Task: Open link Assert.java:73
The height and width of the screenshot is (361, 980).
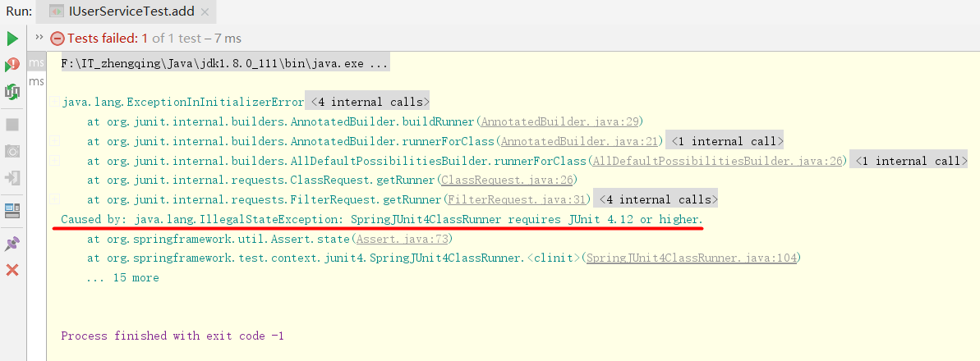Action: coord(402,240)
